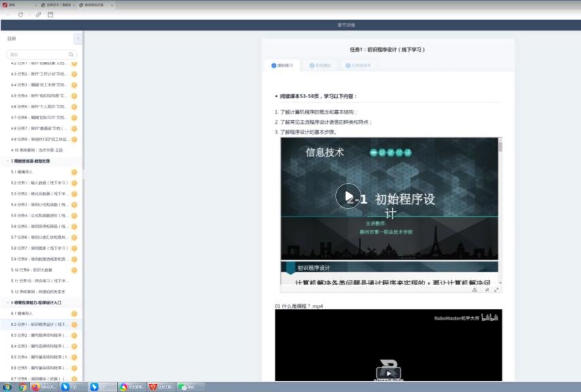Click the orange status badge beside item 6.1
Screen dimensions: 581x392
coord(74,314)
